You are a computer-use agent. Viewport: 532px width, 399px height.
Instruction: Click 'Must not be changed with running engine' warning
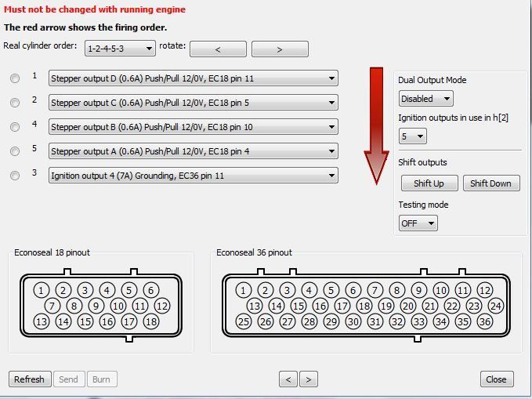point(95,9)
